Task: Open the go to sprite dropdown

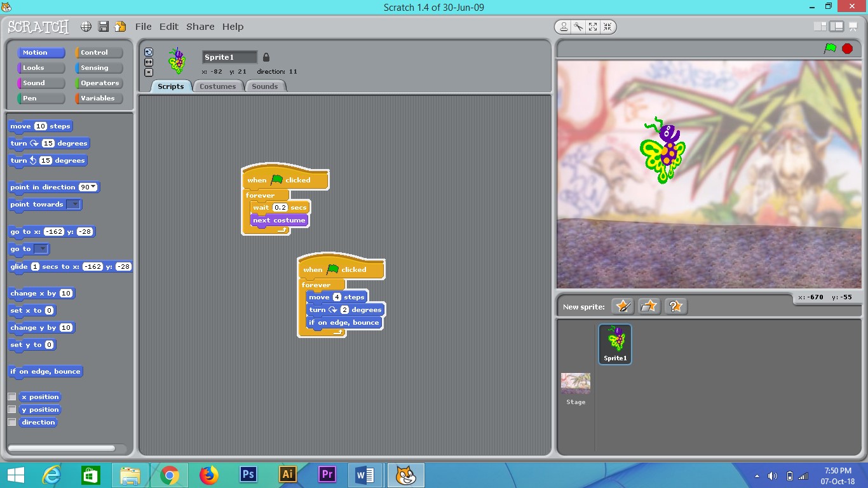Action: [40, 248]
